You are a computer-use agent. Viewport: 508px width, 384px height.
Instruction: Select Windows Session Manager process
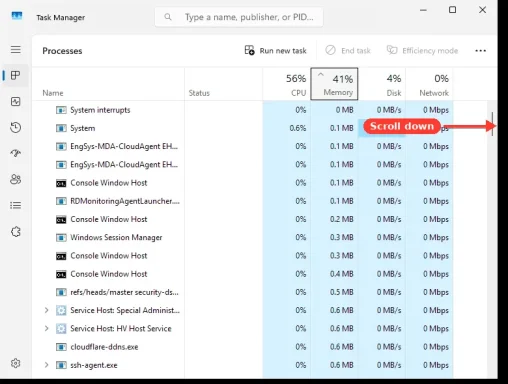[243, 237]
